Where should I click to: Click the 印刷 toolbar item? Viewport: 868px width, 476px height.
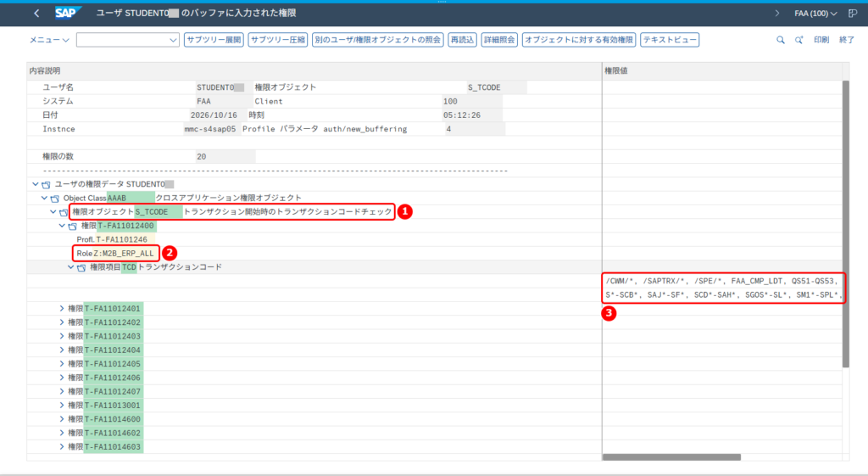coord(821,40)
